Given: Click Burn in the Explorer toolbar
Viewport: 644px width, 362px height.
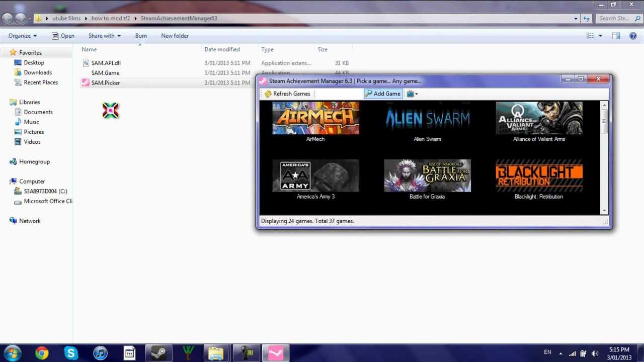Looking at the screenshot, I should 141,36.
